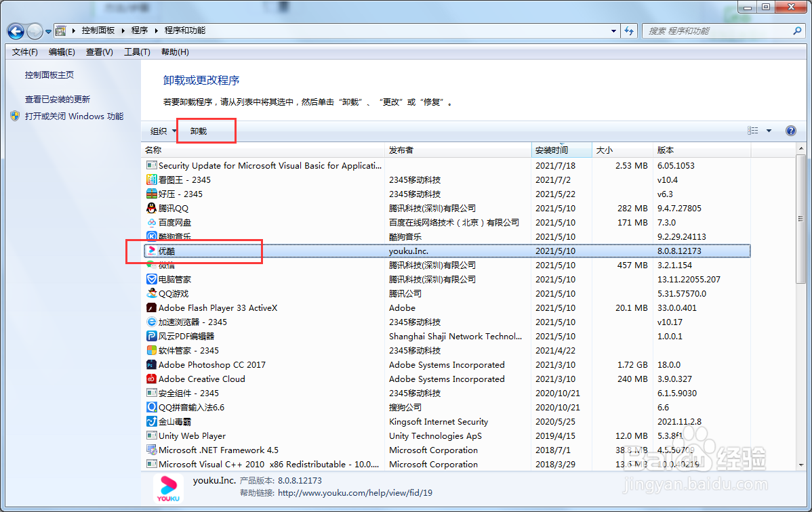The width and height of the screenshot is (812, 512).
Task: Click the refresh button beside address bar
Action: point(629,30)
